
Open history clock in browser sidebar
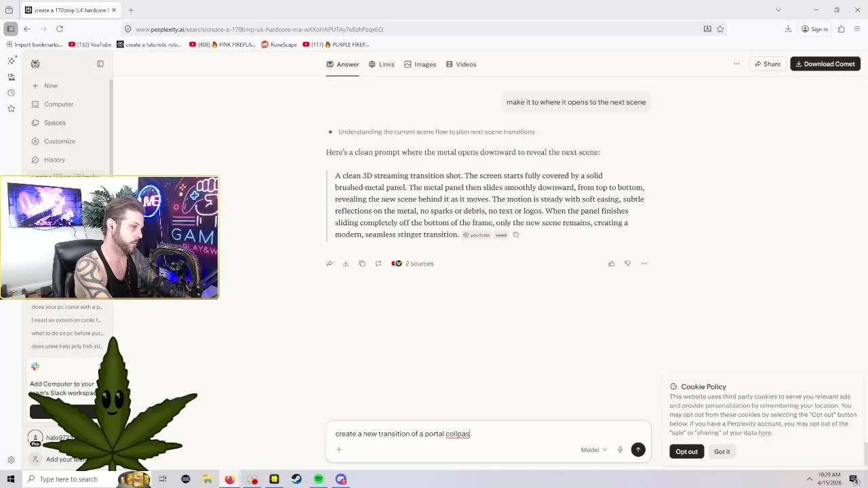(x=11, y=93)
